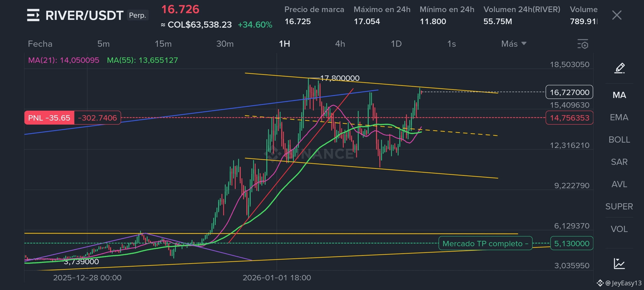The height and width of the screenshot is (290, 644).
Task: Click the 17,800000 high price label
Action: [x=340, y=78]
